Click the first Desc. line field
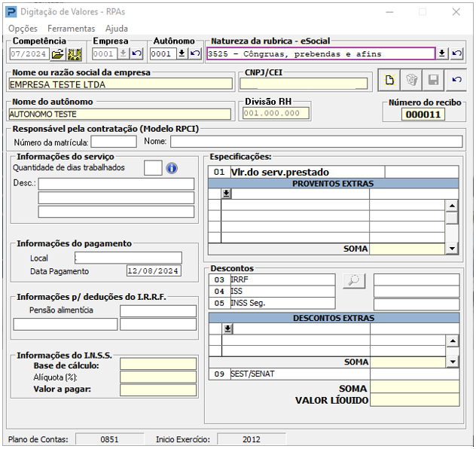This screenshot has width=476, height=449. point(116,184)
